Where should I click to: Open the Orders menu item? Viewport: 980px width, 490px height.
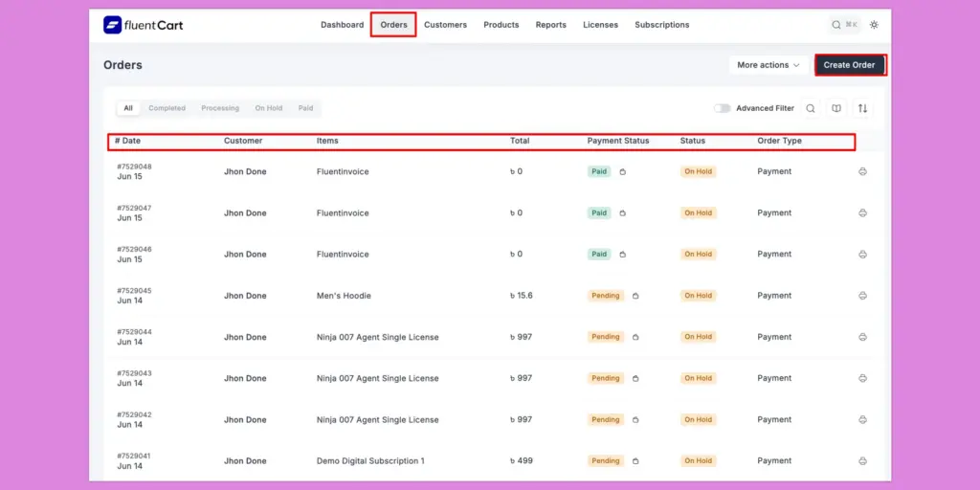[393, 25]
